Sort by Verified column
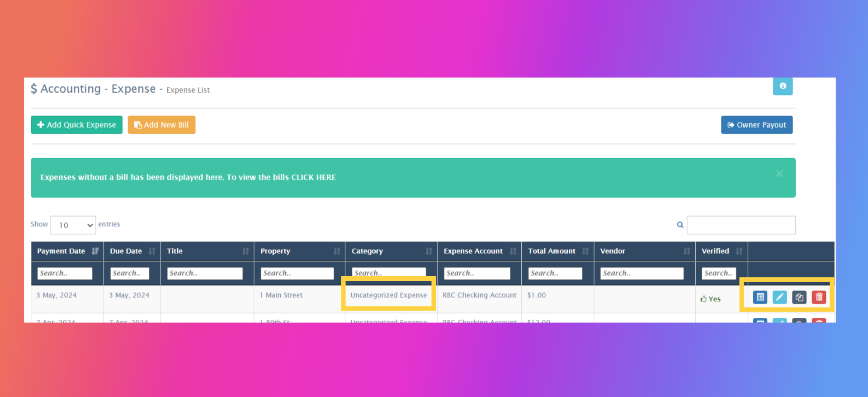This screenshot has width=868, height=397. 722,251
